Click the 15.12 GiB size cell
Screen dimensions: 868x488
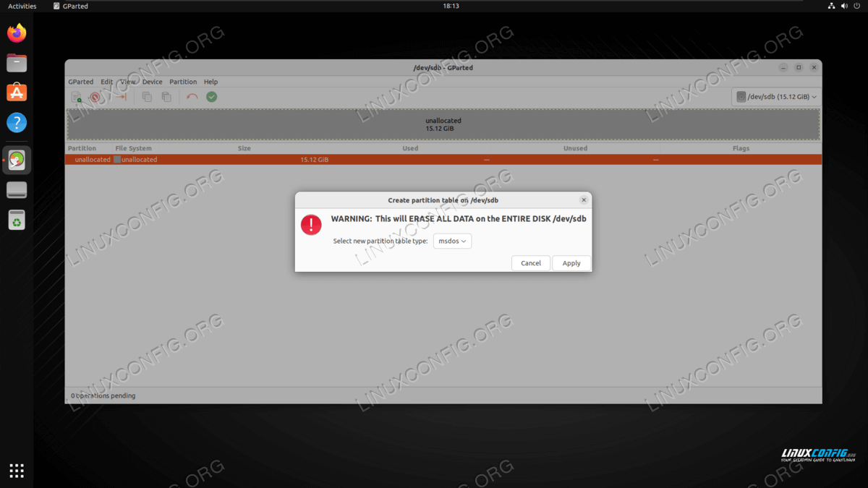[315, 160]
